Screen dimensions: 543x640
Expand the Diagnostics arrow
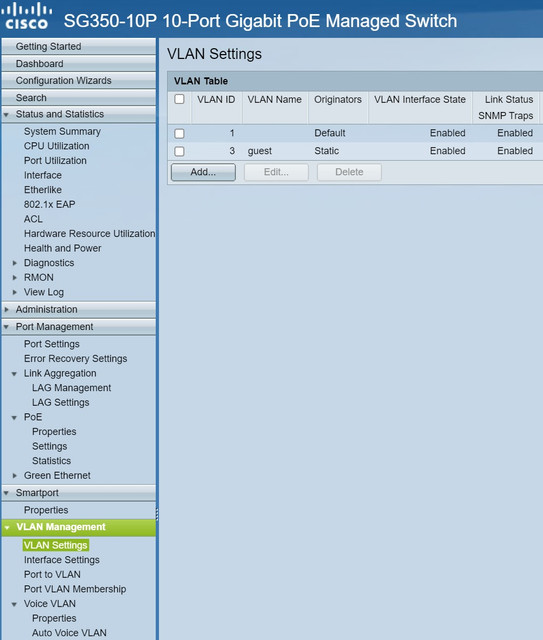pos(15,263)
